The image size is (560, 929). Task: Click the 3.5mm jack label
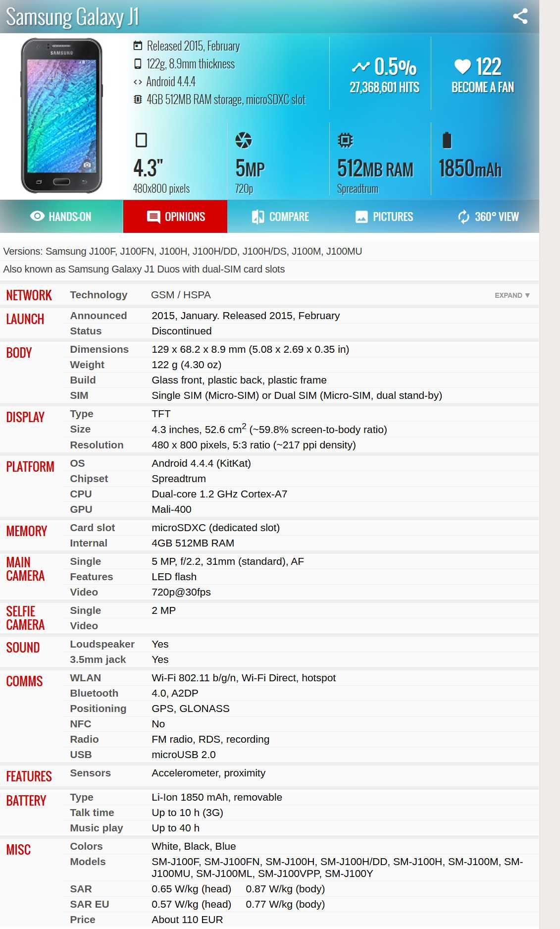(x=98, y=659)
